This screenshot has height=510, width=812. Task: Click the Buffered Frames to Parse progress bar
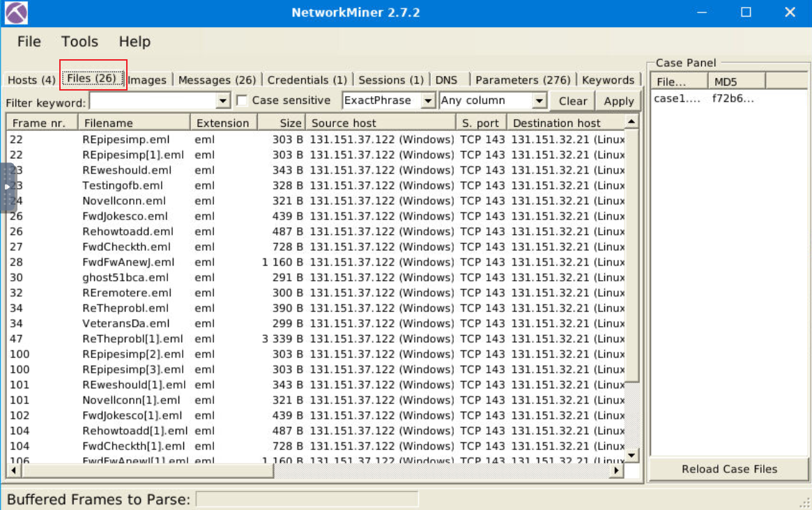307,500
